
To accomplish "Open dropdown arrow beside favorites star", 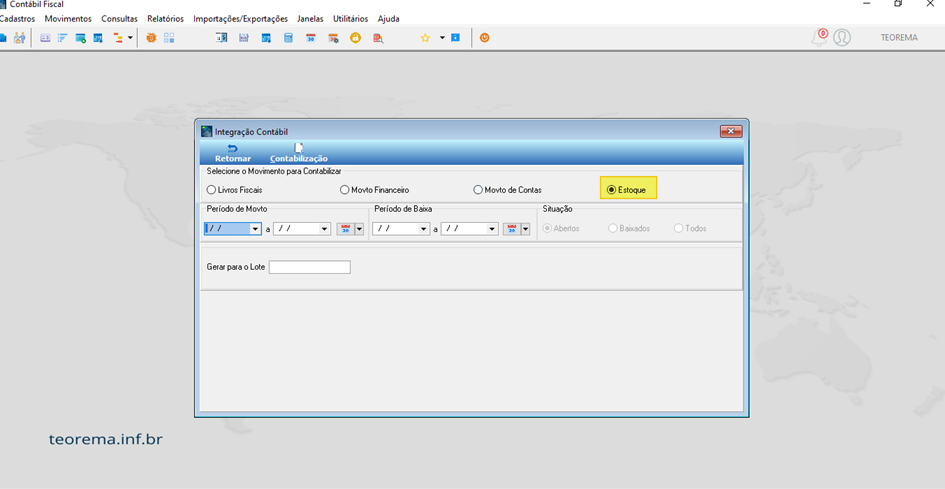I will pos(442,37).
